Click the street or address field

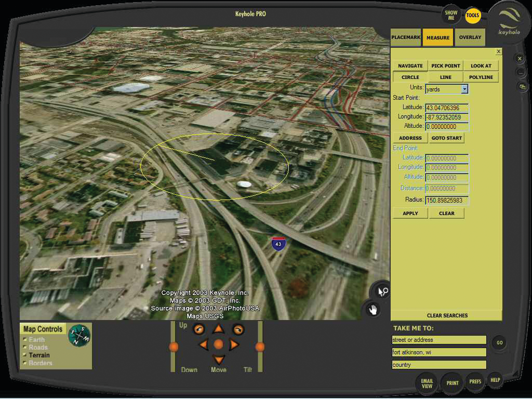pos(439,340)
